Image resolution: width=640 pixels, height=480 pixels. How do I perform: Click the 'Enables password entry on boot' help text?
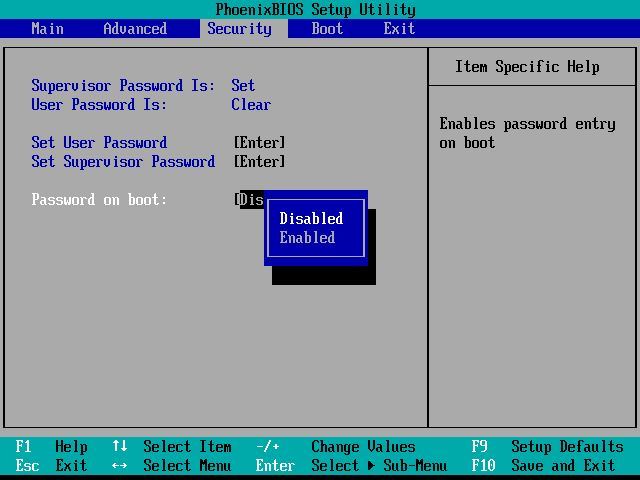[x=527, y=133]
